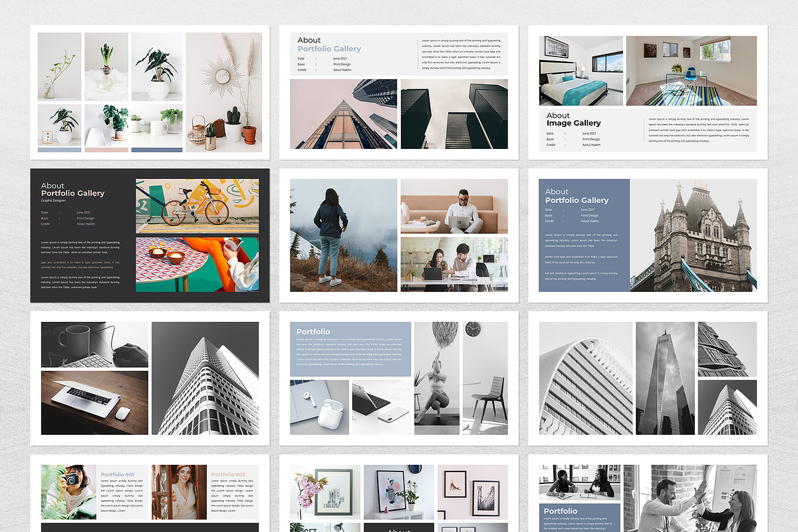Click the woman standing on misty hill photo
The width and height of the screenshot is (798, 532).
click(344, 235)
